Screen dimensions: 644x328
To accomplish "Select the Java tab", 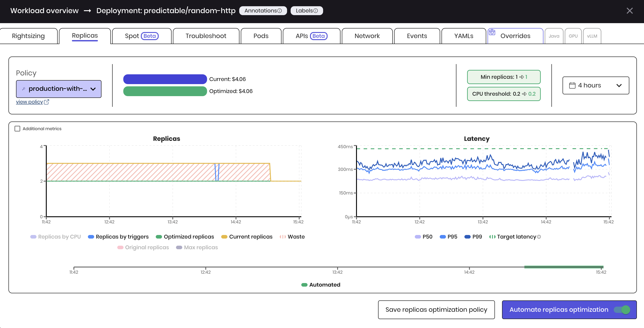I will pos(554,36).
